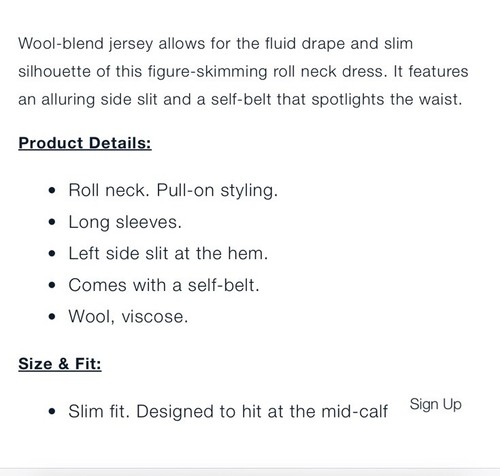Click the bullet dot beside Long sleeves
This screenshot has height=476, width=500.
(x=52, y=222)
